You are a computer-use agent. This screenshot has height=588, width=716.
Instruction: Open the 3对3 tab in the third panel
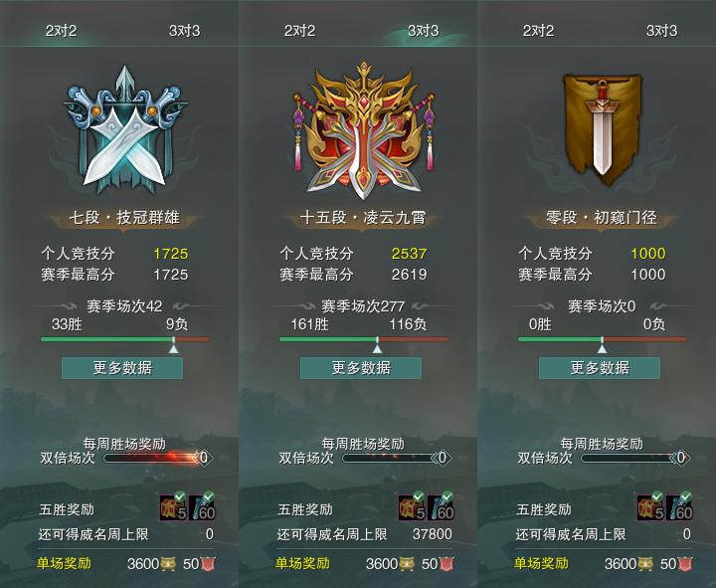coord(661,31)
